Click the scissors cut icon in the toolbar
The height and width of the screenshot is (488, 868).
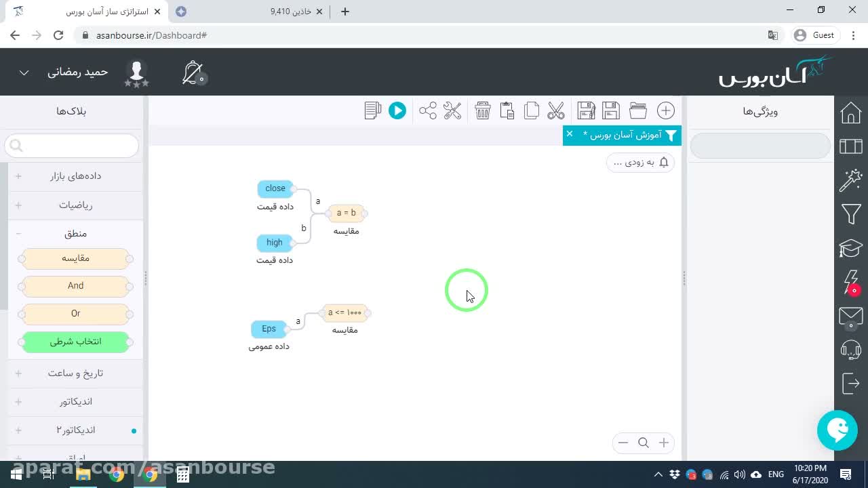pyautogui.click(x=556, y=110)
